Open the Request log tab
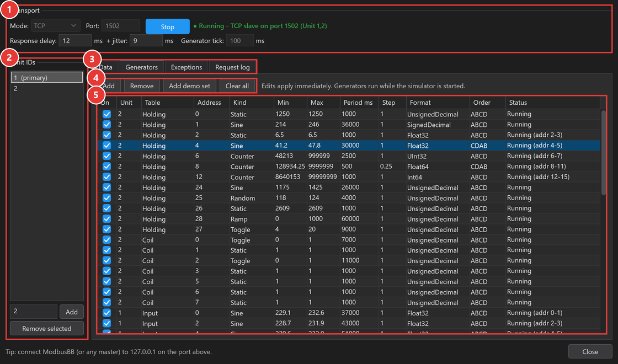618x364 pixels. point(232,67)
